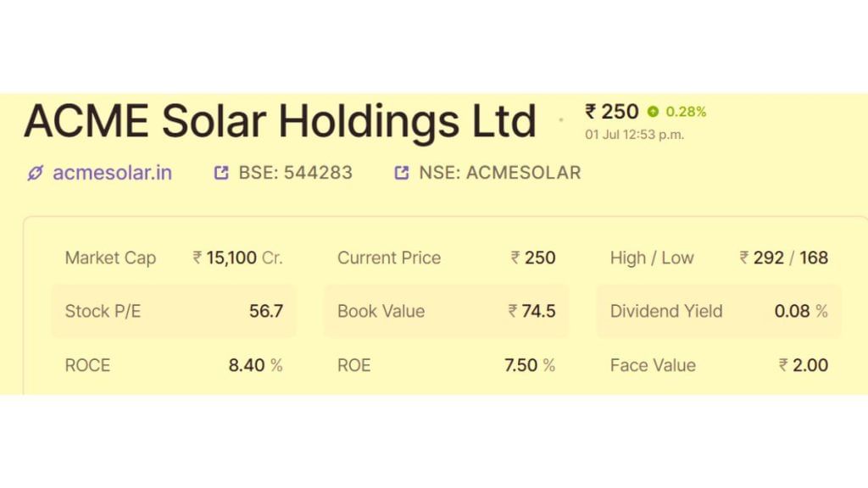
Task: Click the header price ₹ 250
Action: coord(612,112)
